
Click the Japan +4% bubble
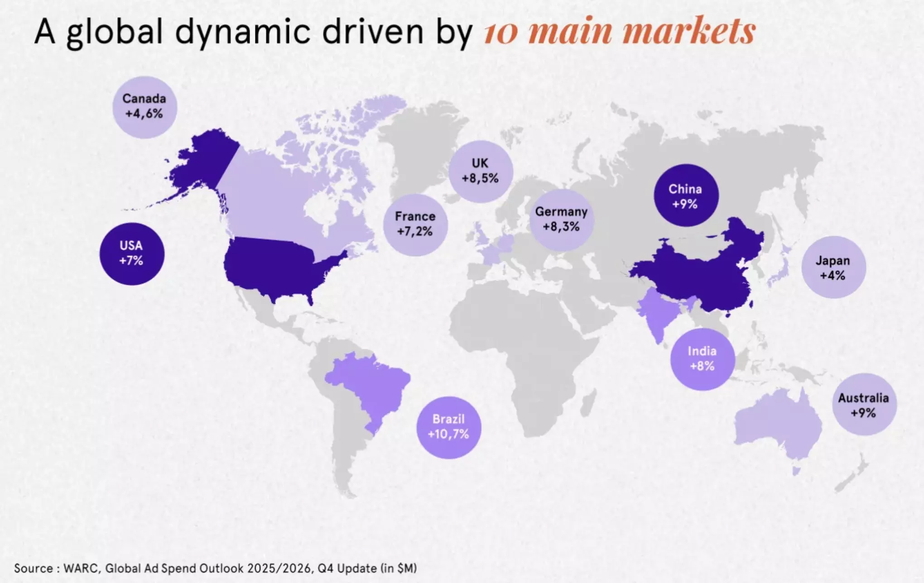(833, 268)
